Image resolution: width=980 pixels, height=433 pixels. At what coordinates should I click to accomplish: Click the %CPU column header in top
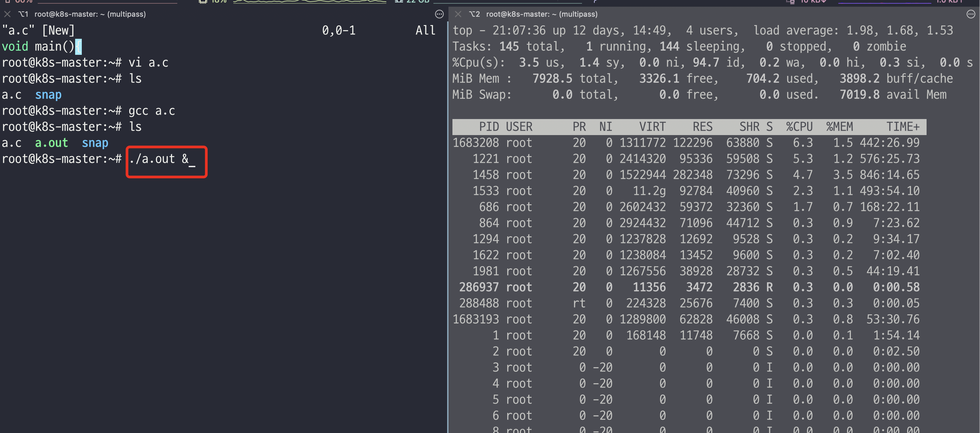799,127
